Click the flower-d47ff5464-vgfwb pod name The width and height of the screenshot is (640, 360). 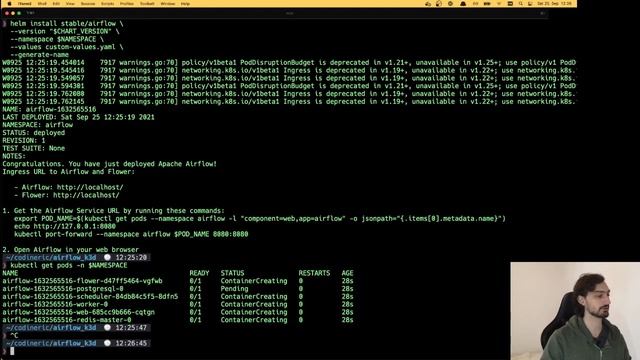pyautogui.click(x=82, y=281)
